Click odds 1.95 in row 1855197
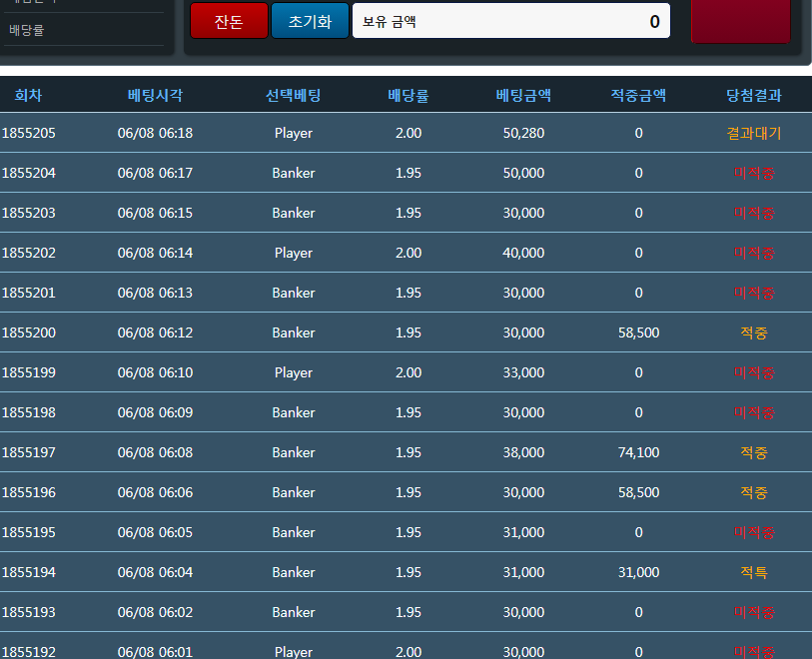 408,452
